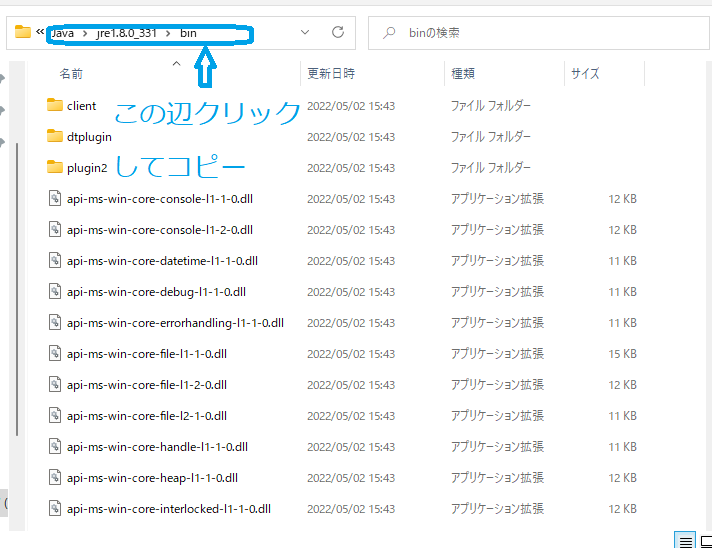712x548 pixels.
Task: Select file name api-ms-win-core-console-l1-2-0.dll
Action: tap(160, 230)
